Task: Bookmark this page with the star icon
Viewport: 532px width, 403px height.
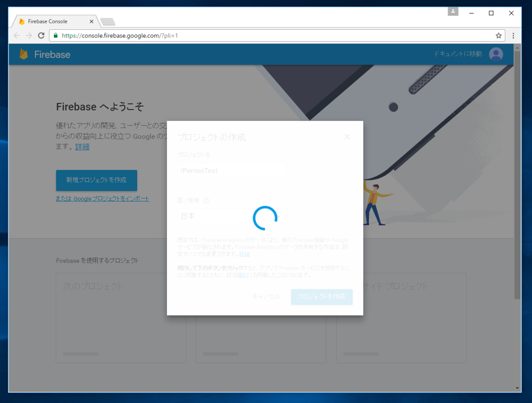Action: pos(498,36)
